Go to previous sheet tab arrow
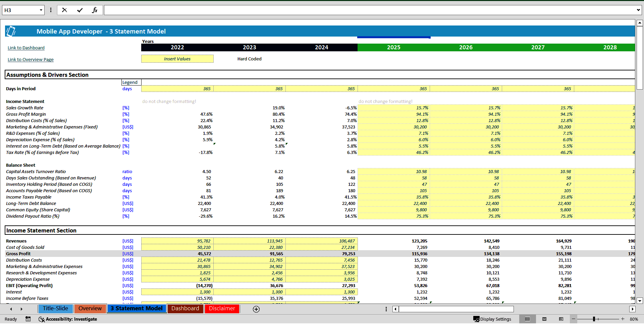 point(11,309)
